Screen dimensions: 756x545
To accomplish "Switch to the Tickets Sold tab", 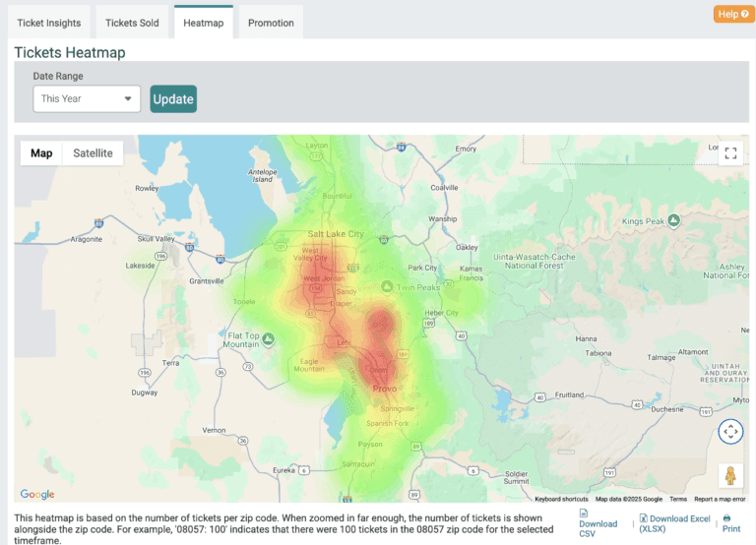I will pyautogui.click(x=132, y=23).
